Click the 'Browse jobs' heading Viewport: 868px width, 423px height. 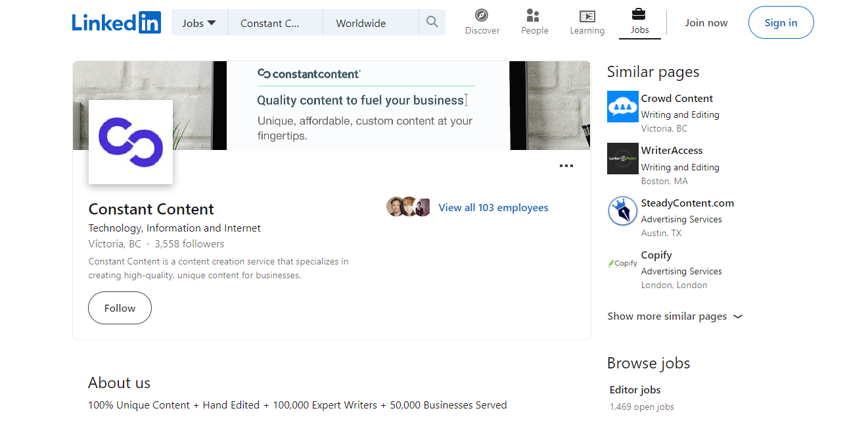pos(649,363)
